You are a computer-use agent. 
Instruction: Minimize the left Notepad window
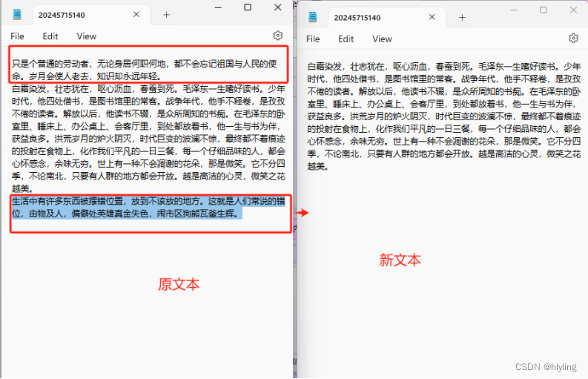[218, 7]
